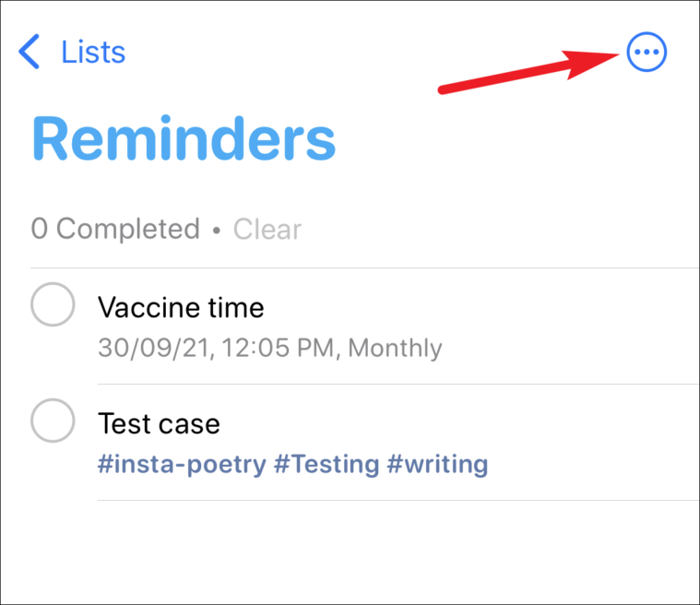Click the Monthly repeat label
Screen dimensions: 700x605
[395, 348]
